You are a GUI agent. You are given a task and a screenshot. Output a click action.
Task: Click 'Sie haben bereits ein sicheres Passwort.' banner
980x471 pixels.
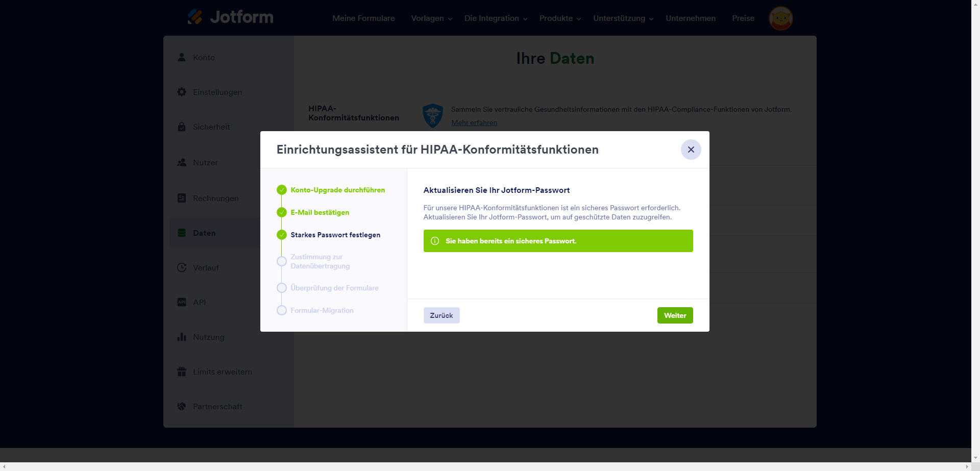click(558, 241)
